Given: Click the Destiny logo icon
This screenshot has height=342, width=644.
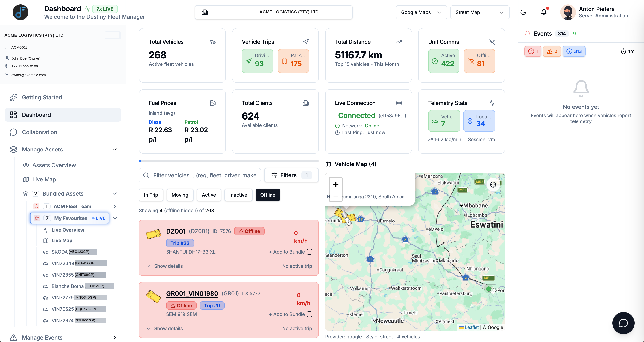Looking at the screenshot, I should point(21,12).
